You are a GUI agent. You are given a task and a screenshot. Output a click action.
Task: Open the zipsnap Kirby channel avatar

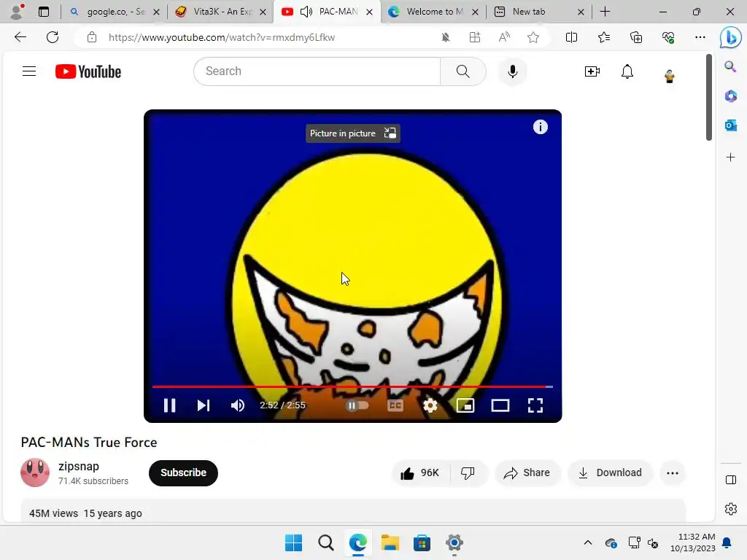pos(35,472)
